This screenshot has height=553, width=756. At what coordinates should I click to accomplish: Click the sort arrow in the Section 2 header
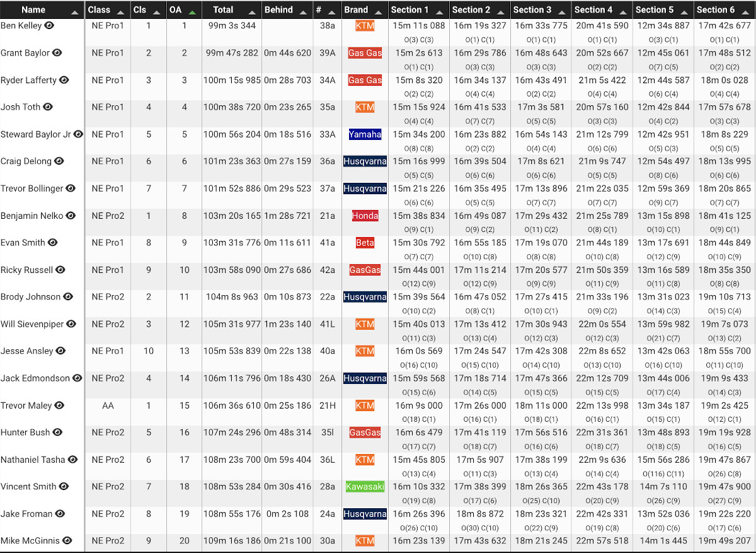point(500,13)
